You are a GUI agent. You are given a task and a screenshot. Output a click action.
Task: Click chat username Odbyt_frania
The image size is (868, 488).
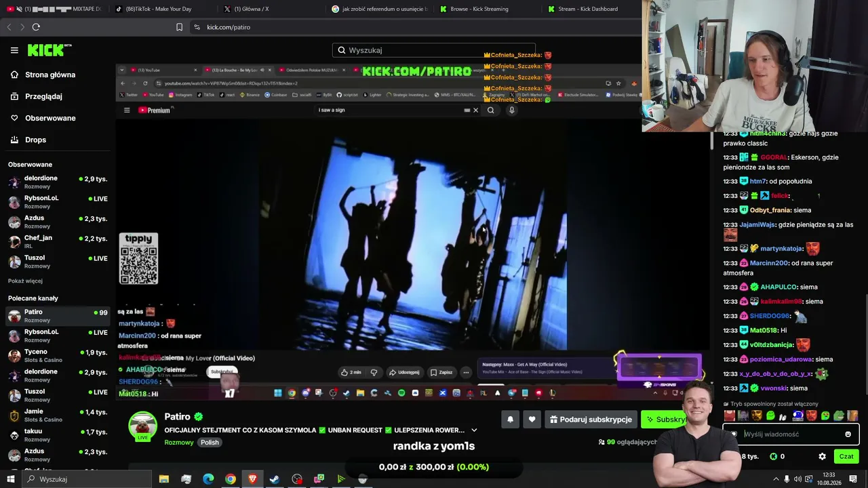point(770,210)
